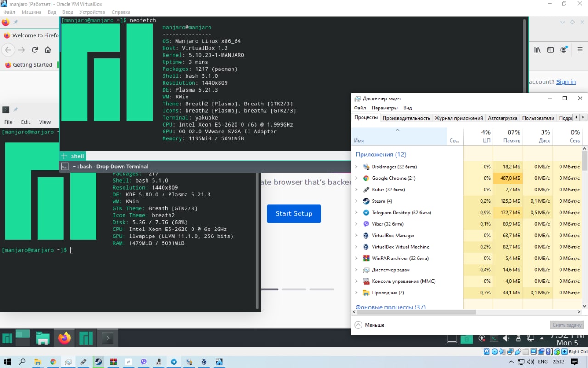588x368 pixels.
Task: Open KDE tray volume icon
Action: click(x=506, y=339)
